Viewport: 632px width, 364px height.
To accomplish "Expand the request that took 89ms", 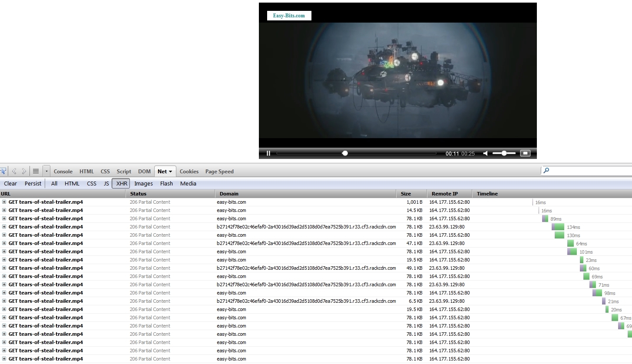I will tap(4, 218).
